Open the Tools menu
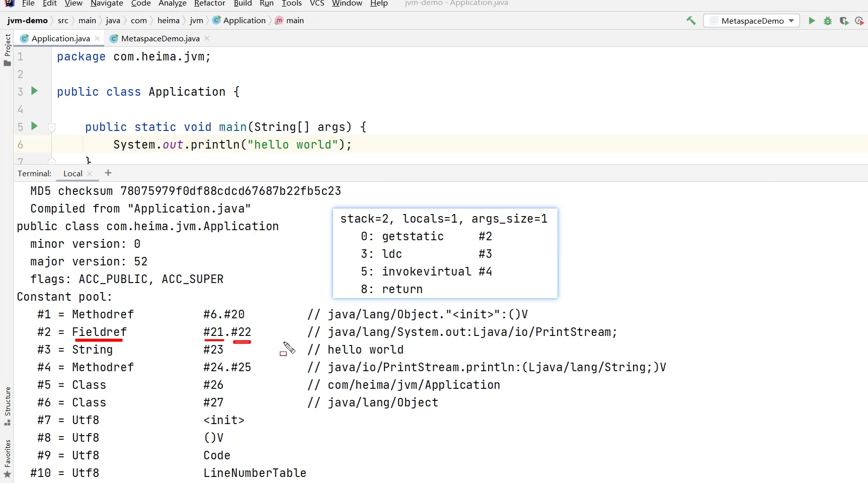 [x=292, y=4]
